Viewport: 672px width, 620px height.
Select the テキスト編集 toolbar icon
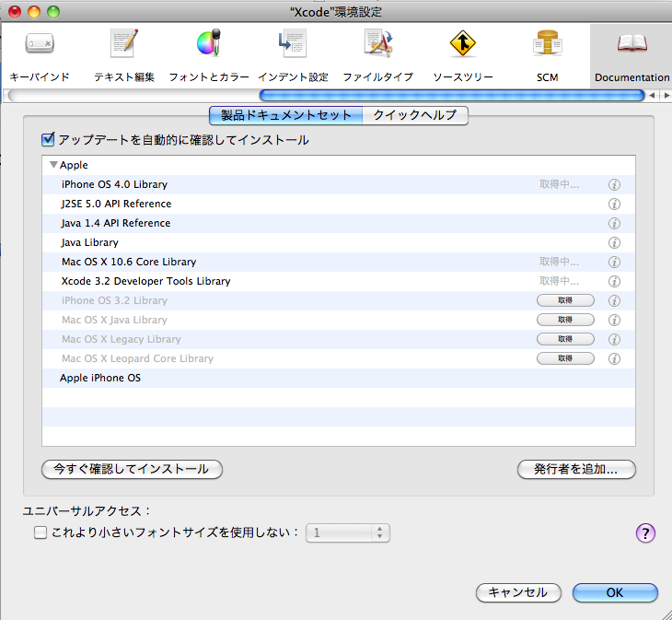(x=124, y=44)
